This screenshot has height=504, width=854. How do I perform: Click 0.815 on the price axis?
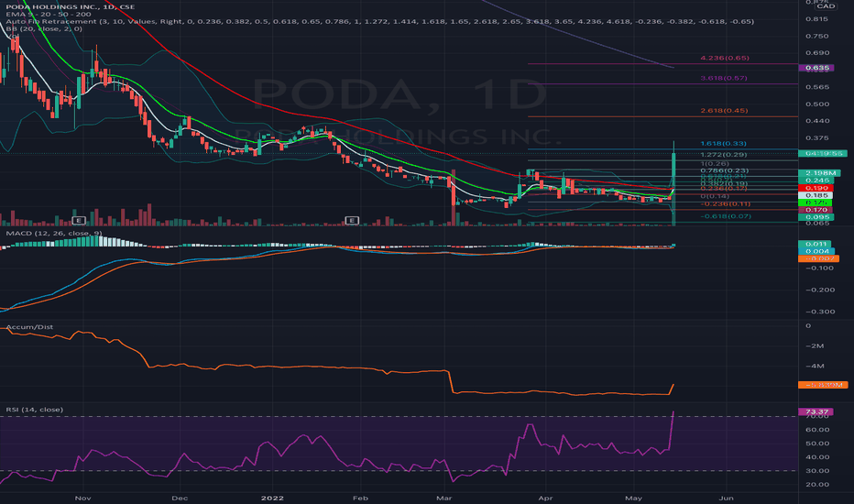pyautogui.click(x=817, y=19)
